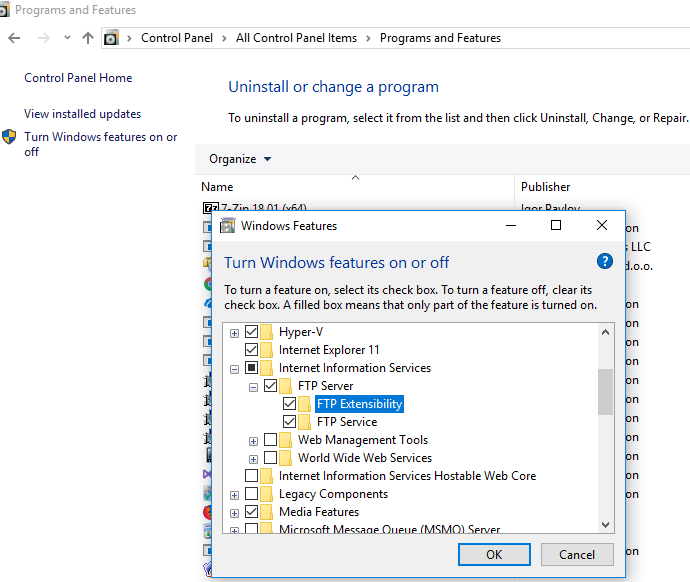This screenshot has height=582, width=690.
Task: Click the Internet Explorer 11 folder icon
Action: click(x=267, y=350)
